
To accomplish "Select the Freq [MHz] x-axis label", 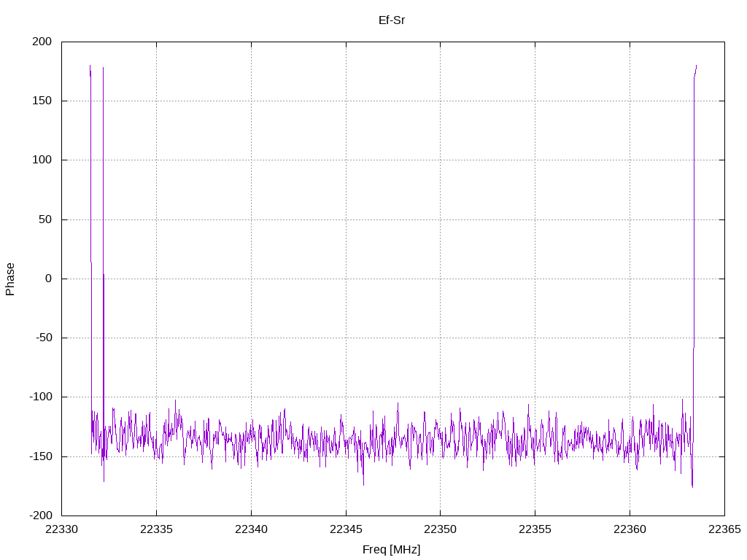I will click(392, 550).
